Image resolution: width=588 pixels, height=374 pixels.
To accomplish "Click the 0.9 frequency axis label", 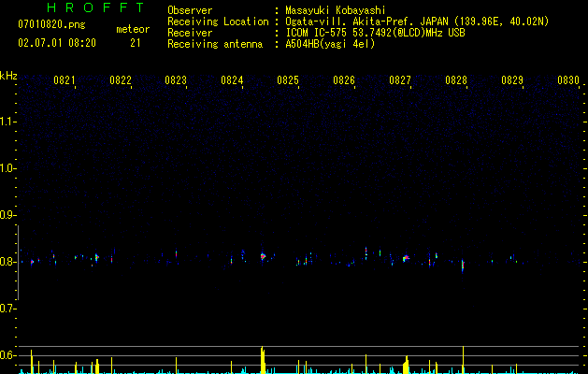I will click(x=7, y=215).
